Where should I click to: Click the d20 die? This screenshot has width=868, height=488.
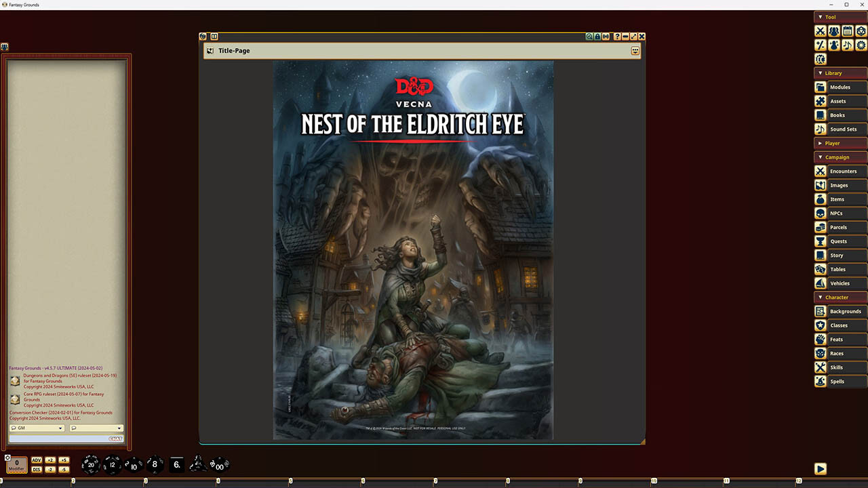pyautogui.click(x=91, y=464)
